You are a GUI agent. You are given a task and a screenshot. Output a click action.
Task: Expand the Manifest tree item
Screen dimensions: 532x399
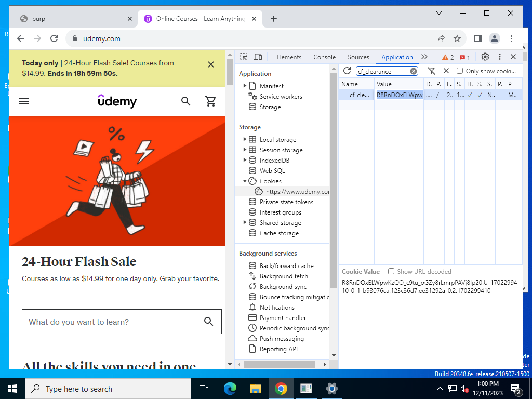[x=245, y=86]
